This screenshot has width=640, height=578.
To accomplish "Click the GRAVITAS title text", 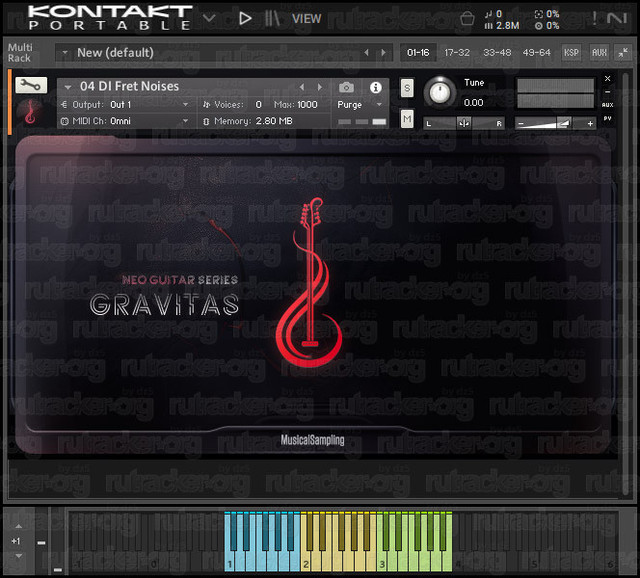I will click(x=164, y=305).
